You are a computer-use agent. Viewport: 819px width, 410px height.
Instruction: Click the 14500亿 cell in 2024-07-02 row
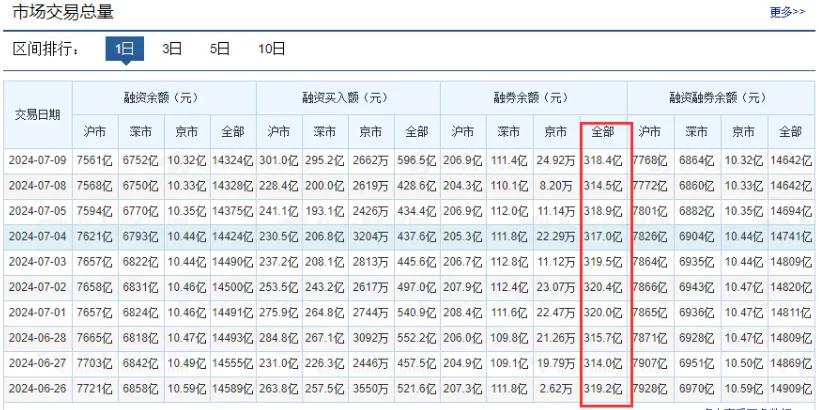click(233, 287)
